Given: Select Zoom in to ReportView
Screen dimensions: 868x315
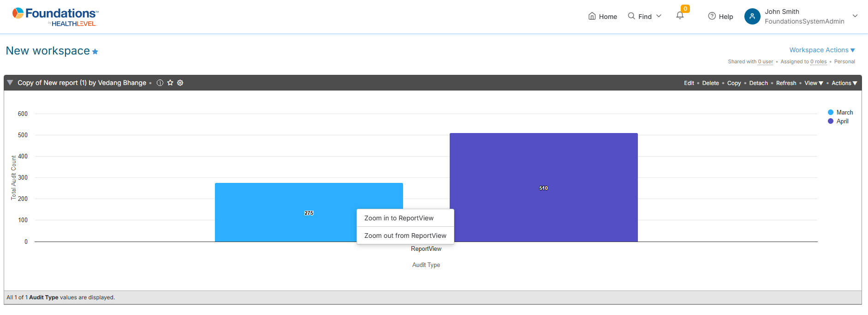Looking at the screenshot, I should tap(399, 218).
